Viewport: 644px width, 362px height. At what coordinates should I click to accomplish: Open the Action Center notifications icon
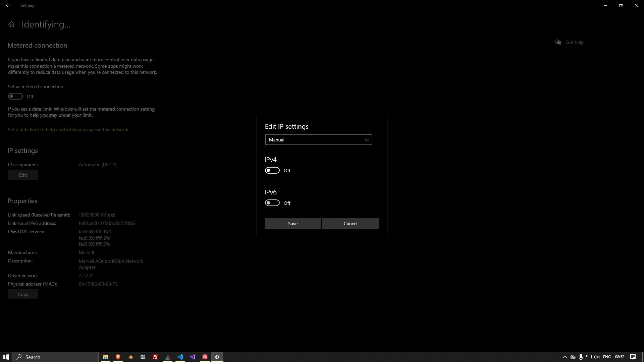coord(633,357)
